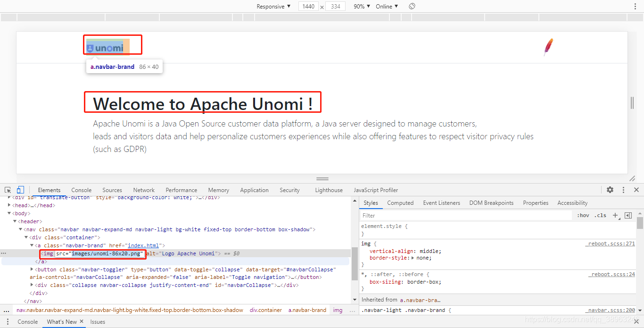Open the 90% zoom dropdown
The height and width of the screenshot is (328, 644).
pos(362,6)
